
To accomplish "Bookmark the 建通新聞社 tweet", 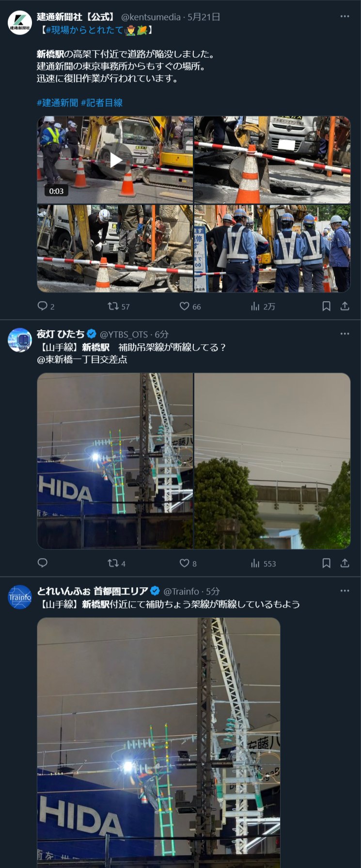I will tap(327, 306).
